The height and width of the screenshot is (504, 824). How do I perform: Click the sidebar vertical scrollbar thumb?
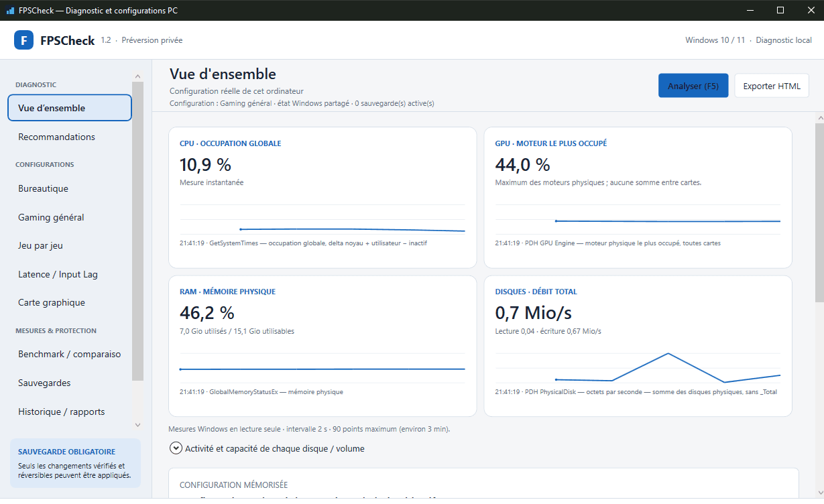[x=137, y=231]
